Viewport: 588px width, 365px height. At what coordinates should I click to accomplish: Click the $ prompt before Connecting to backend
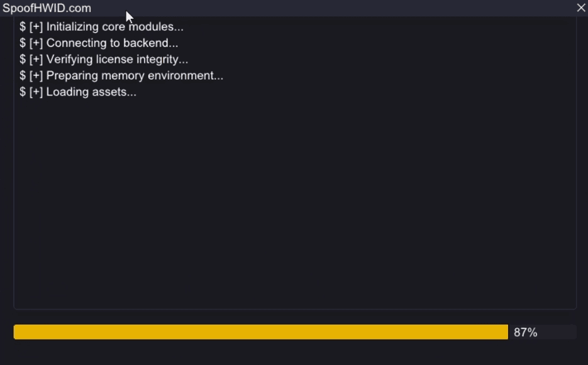(x=23, y=43)
